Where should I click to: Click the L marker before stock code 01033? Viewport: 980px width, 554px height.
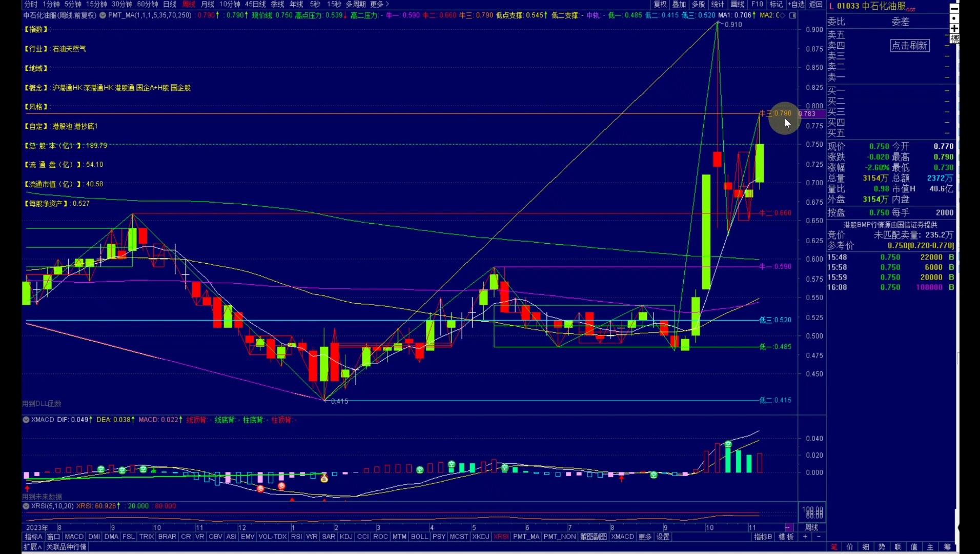point(831,6)
